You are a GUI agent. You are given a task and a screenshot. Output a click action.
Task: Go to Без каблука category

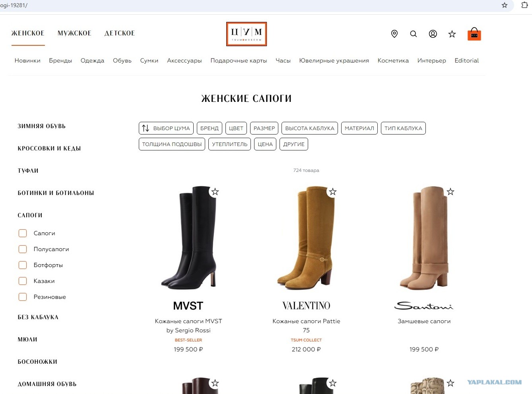point(38,317)
